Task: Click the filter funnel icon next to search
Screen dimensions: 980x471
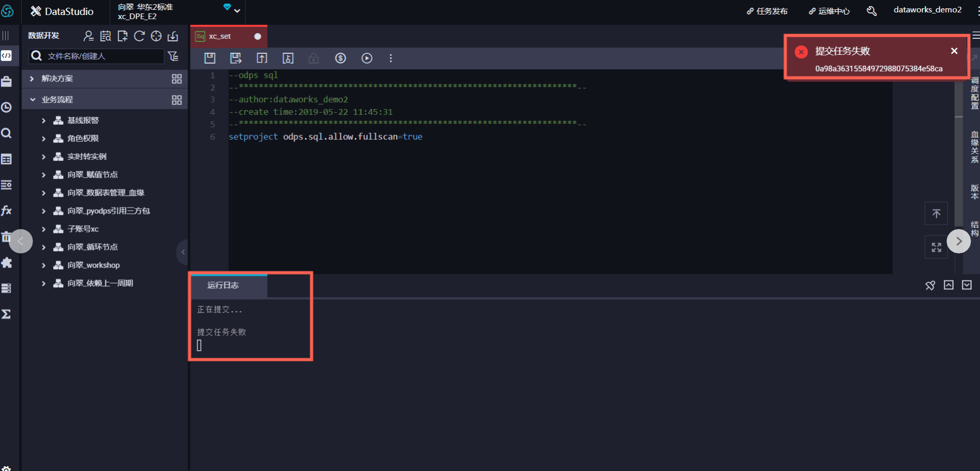Action: pos(173,55)
